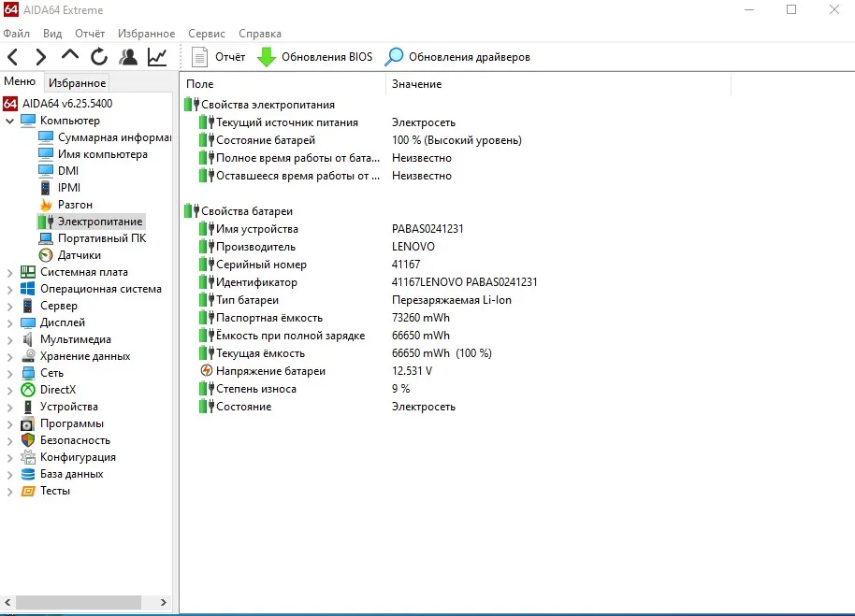This screenshot has height=616, width=855.
Task: Refresh the page using the circular arrow icon
Action: [99, 57]
